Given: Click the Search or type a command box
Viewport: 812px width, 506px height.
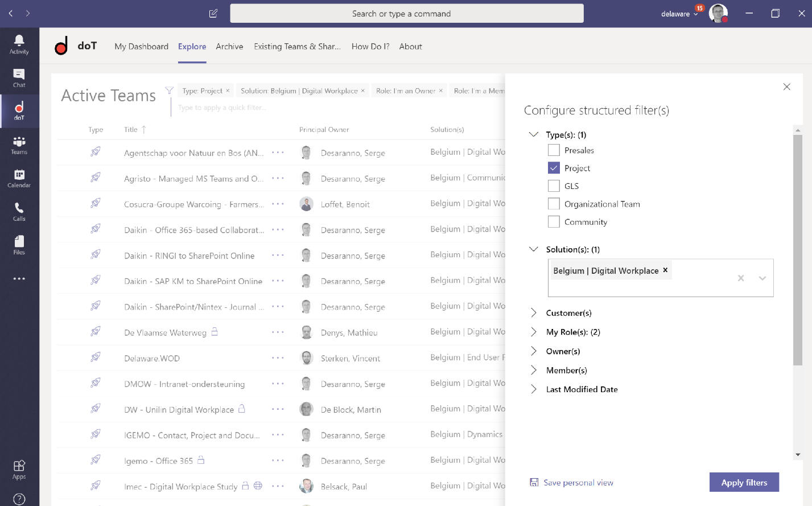Looking at the screenshot, I should 406,14.
